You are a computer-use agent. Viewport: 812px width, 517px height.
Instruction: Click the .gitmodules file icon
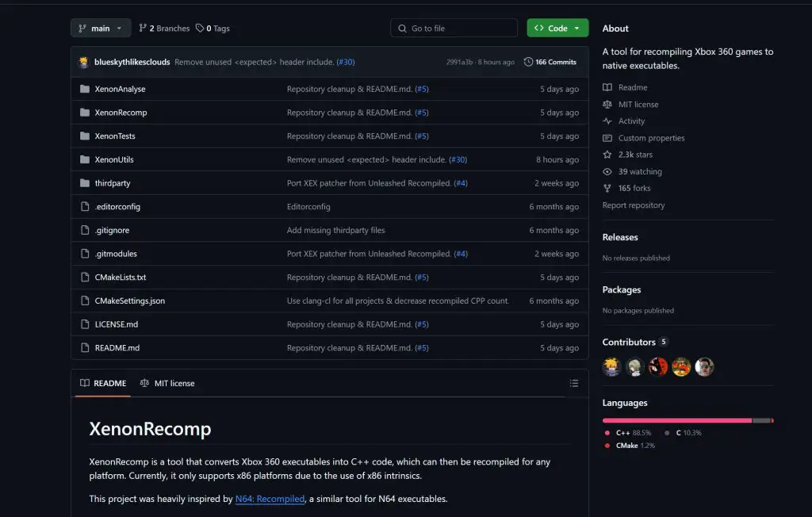(85, 254)
